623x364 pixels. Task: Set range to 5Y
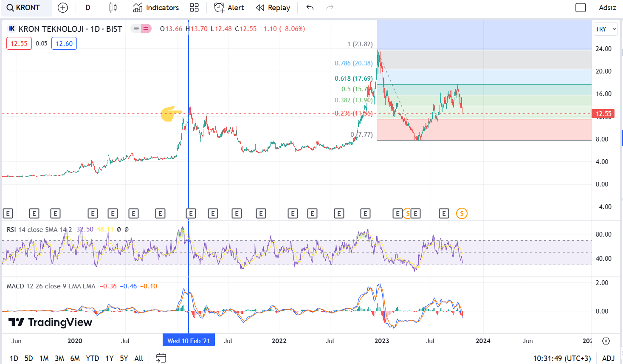(124, 358)
